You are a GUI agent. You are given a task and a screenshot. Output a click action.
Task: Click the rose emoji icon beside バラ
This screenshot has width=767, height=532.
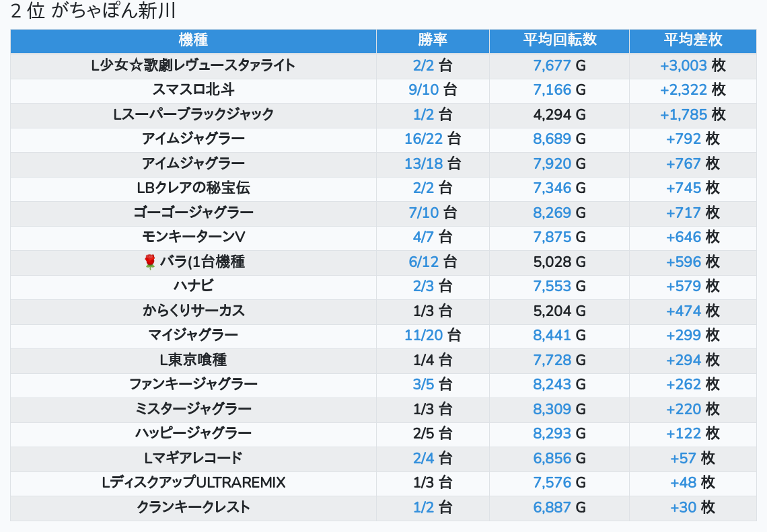(x=150, y=262)
